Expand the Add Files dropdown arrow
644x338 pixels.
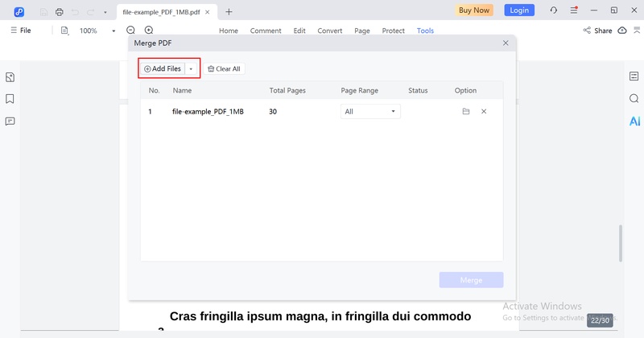191,69
